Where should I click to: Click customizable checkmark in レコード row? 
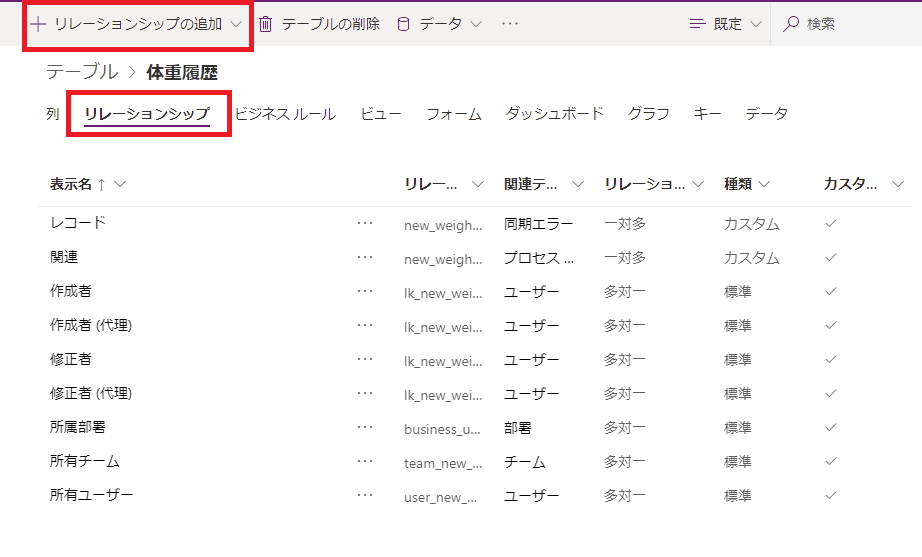(831, 224)
